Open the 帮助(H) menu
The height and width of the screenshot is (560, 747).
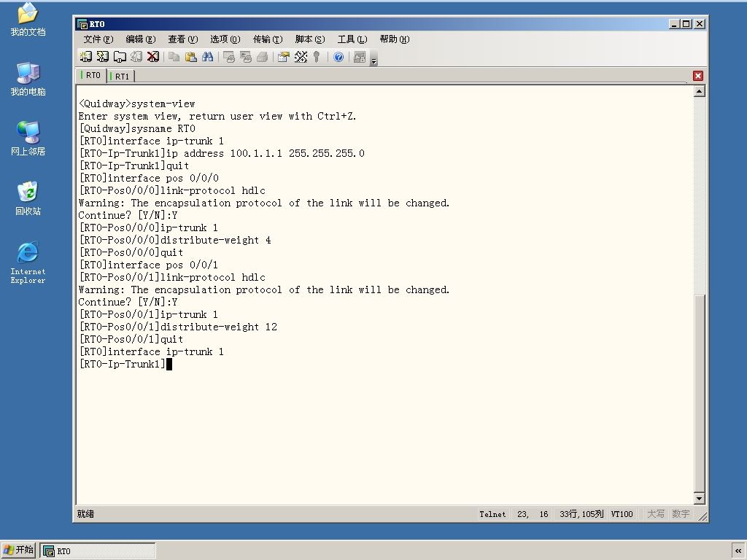(x=395, y=39)
